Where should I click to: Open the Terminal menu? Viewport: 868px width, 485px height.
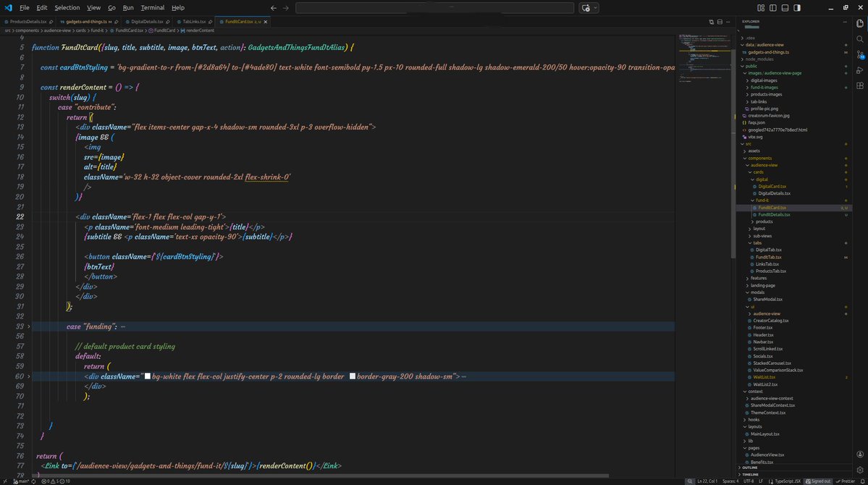pos(152,8)
